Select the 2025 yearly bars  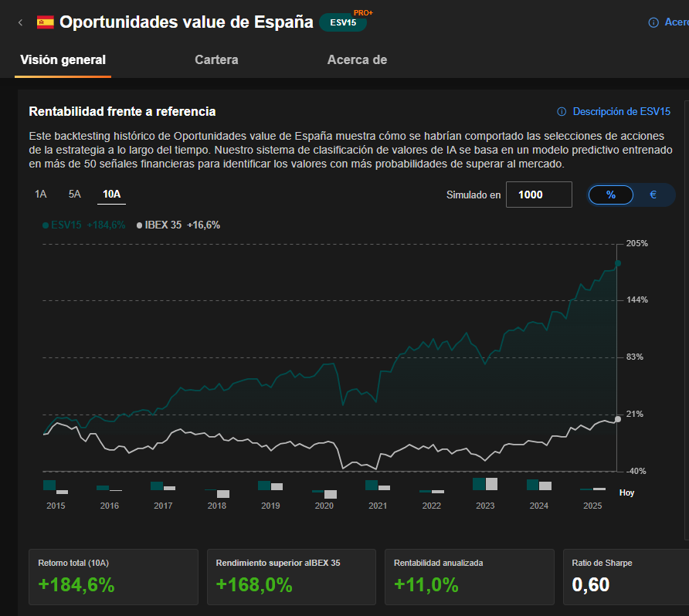click(x=592, y=489)
